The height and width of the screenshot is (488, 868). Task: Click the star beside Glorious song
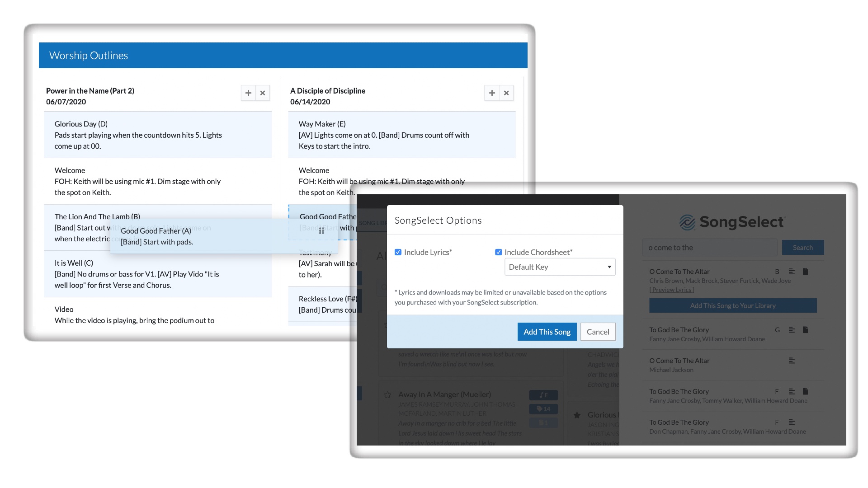click(x=577, y=415)
